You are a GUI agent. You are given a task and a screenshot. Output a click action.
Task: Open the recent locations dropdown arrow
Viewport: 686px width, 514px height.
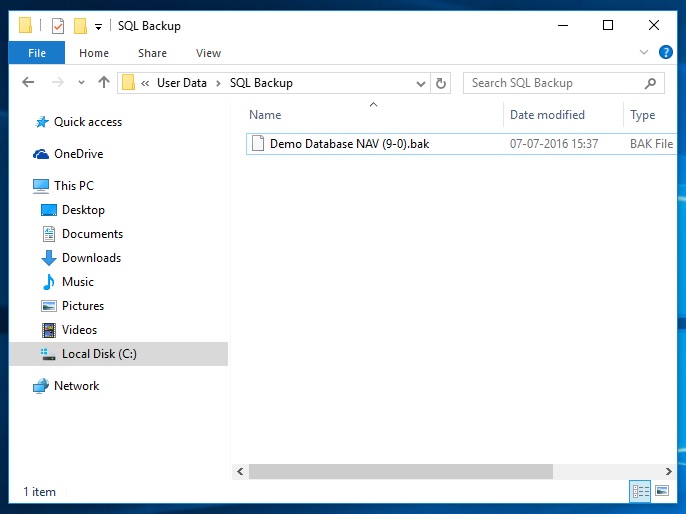82,83
